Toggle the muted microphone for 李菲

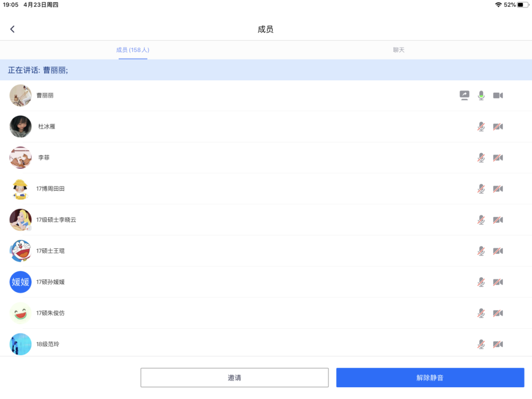[x=481, y=158]
